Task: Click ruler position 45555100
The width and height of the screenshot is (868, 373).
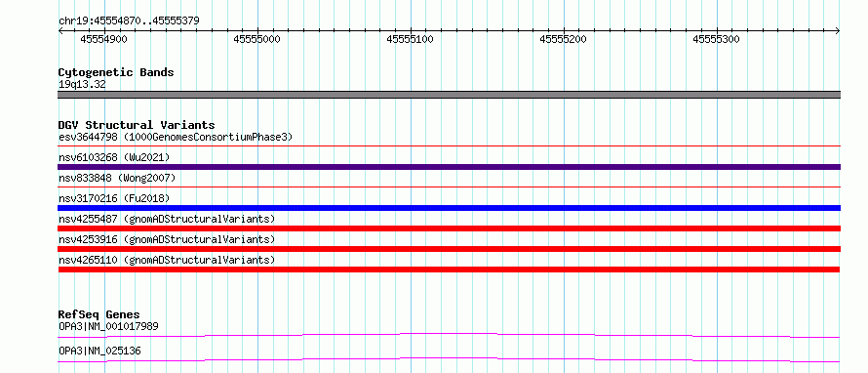Action: tap(411, 39)
